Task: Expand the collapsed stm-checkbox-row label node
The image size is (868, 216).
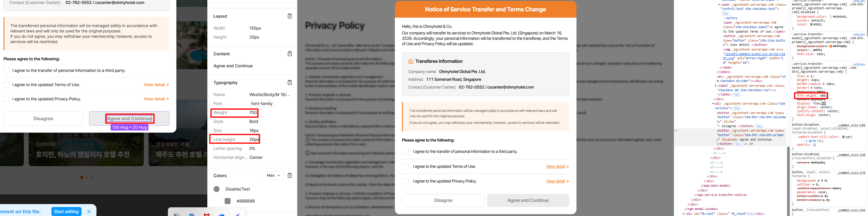Action: [x=716, y=86]
